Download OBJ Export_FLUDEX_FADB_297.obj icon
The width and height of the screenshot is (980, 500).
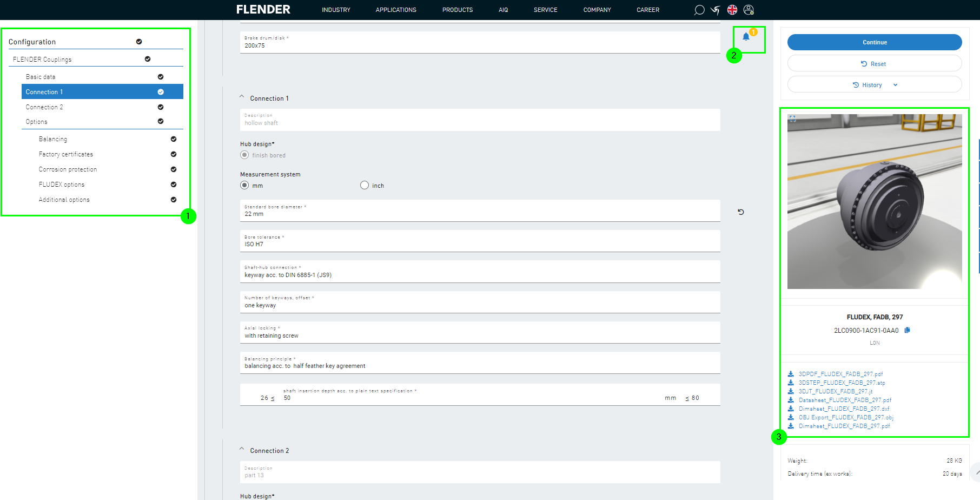[791, 417]
